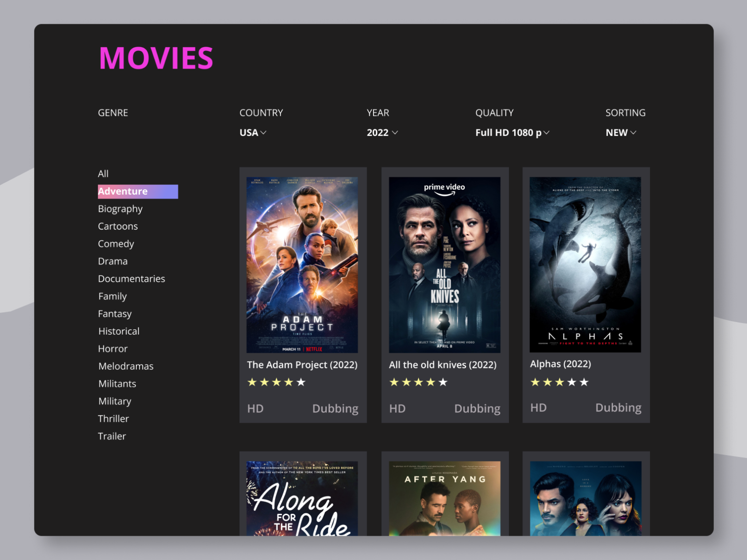
Task: Select the Biography genre
Action: click(120, 209)
